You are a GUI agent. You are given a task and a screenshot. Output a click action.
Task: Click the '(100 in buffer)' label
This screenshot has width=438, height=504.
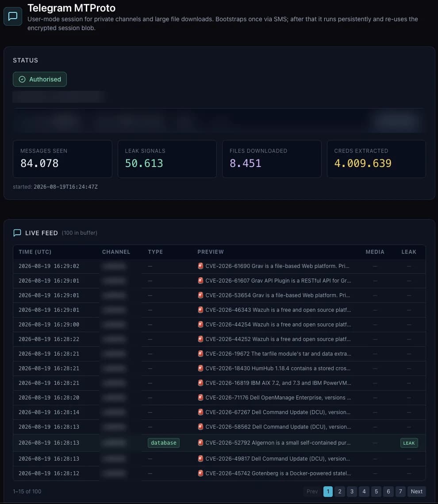pos(79,233)
